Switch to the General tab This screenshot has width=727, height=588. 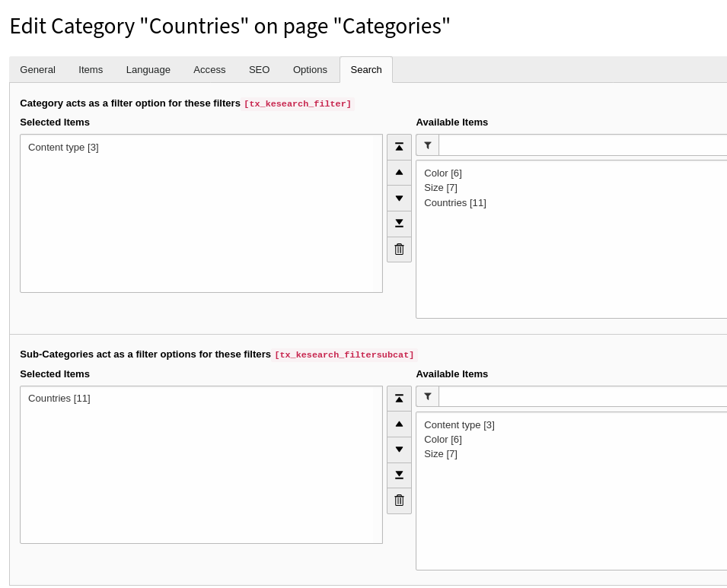click(x=37, y=69)
